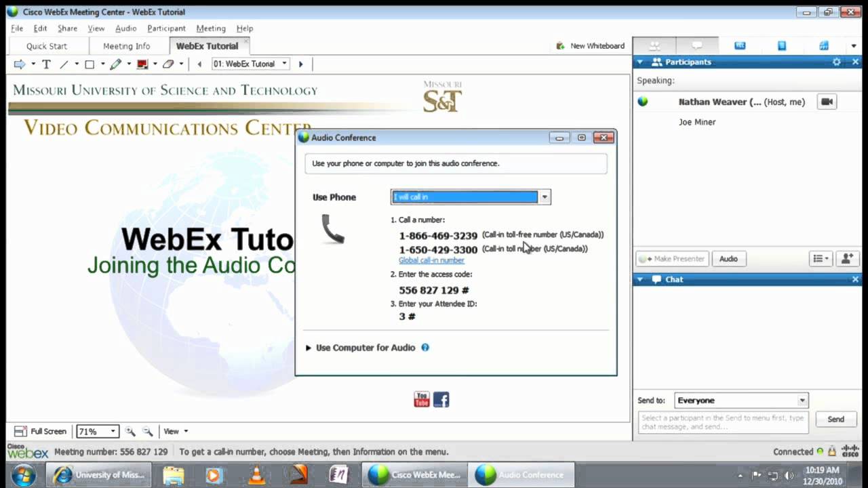Open Participants panel settings gear
This screenshot has height=488, width=868.
[x=837, y=62]
